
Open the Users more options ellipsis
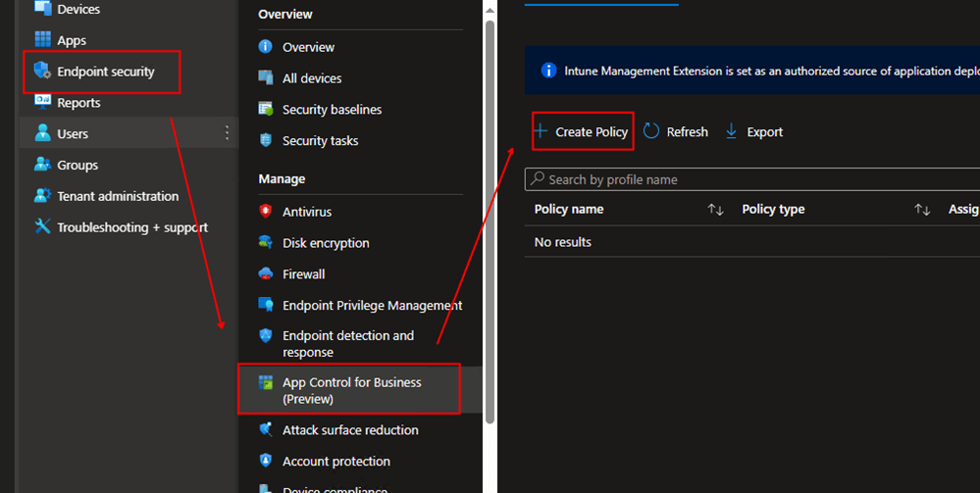[x=227, y=132]
